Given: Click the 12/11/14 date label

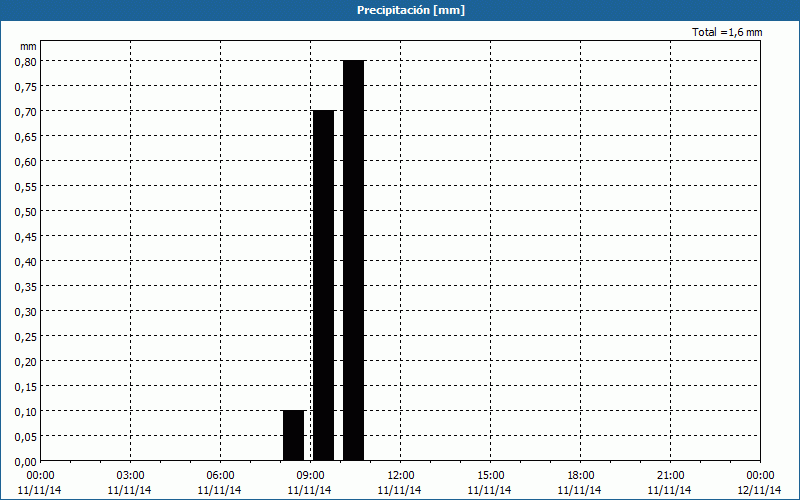Looking at the screenshot, I should tap(759, 490).
